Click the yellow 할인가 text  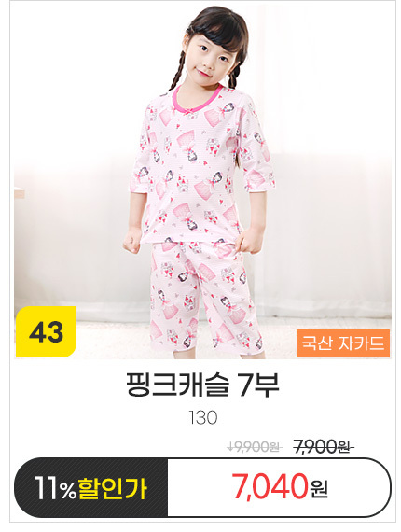pyautogui.click(x=112, y=489)
